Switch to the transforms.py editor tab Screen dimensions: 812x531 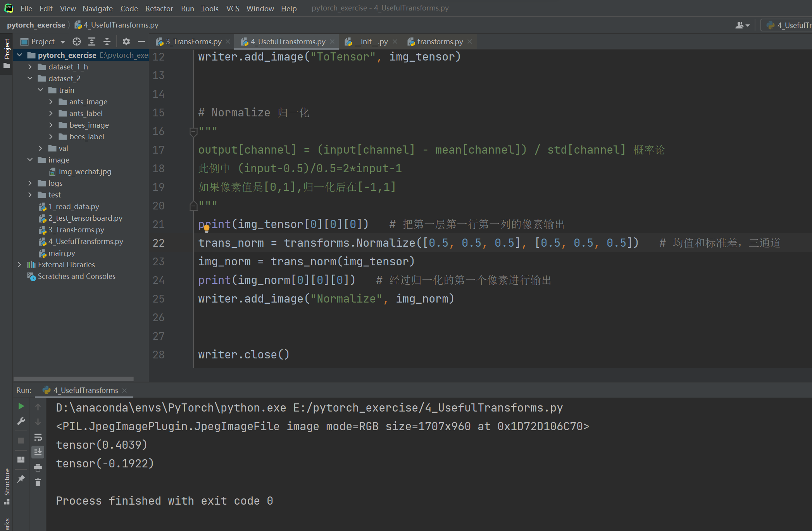(440, 42)
